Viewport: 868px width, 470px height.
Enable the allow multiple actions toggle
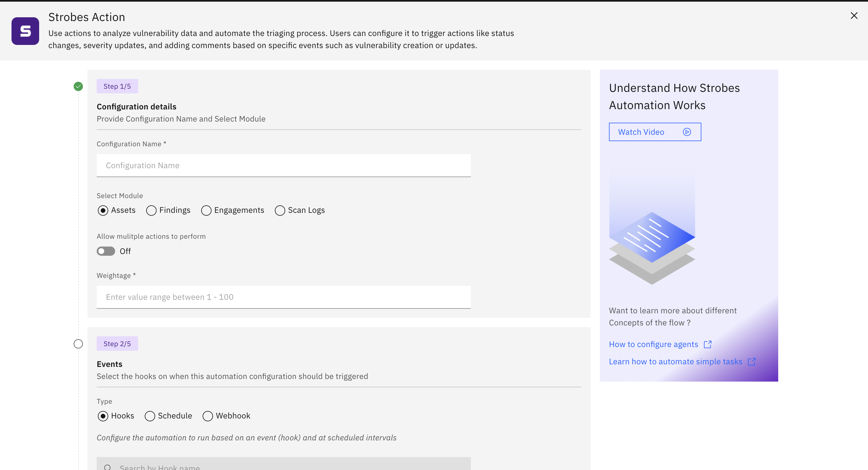click(106, 251)
